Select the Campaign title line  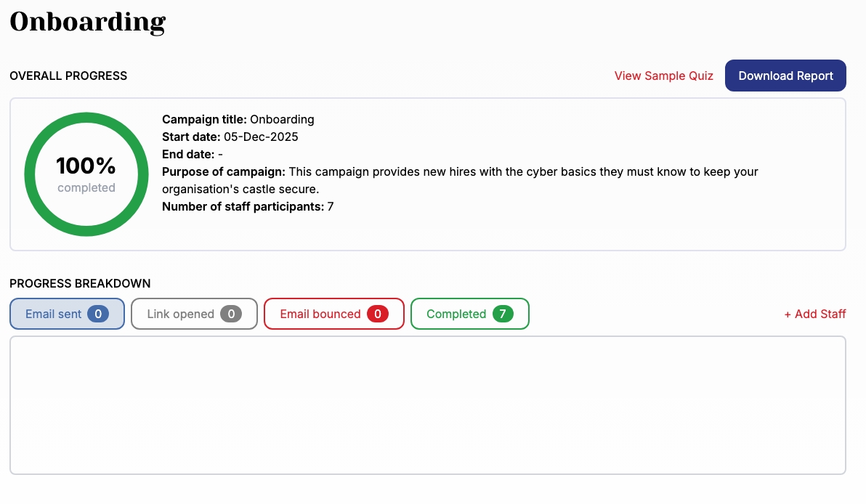(238, 119)
